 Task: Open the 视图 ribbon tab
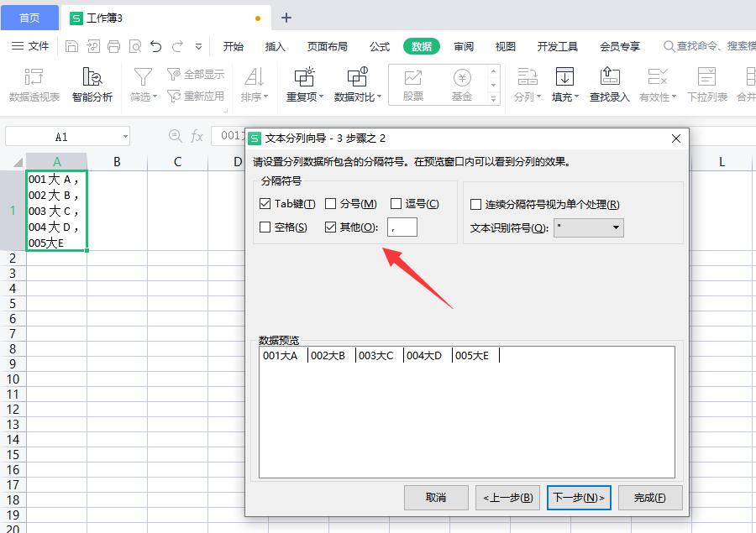pyautogui.click(x=504, y=47)
